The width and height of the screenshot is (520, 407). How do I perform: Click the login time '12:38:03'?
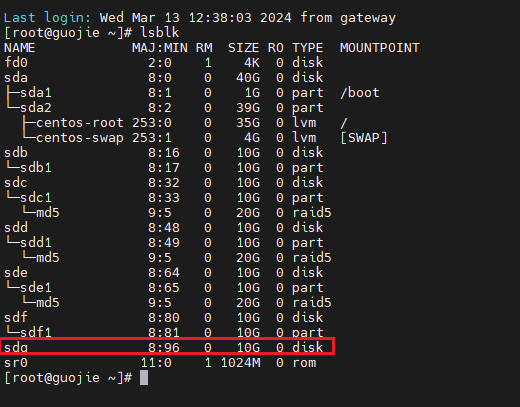[220, 18]
